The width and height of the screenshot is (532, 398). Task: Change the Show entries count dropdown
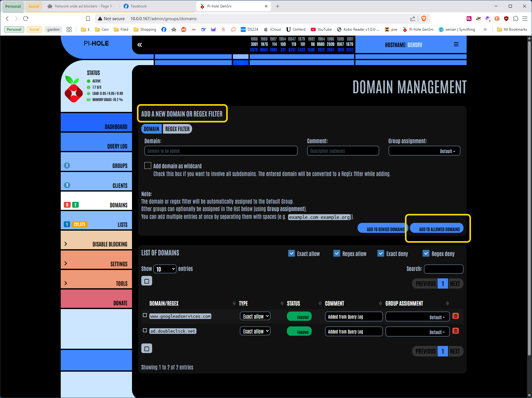click(x=165, y=269)
